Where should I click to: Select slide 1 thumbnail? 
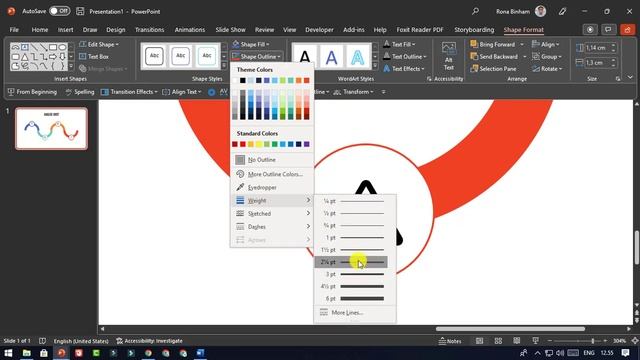pyautogui.click(x=51, y=128)
